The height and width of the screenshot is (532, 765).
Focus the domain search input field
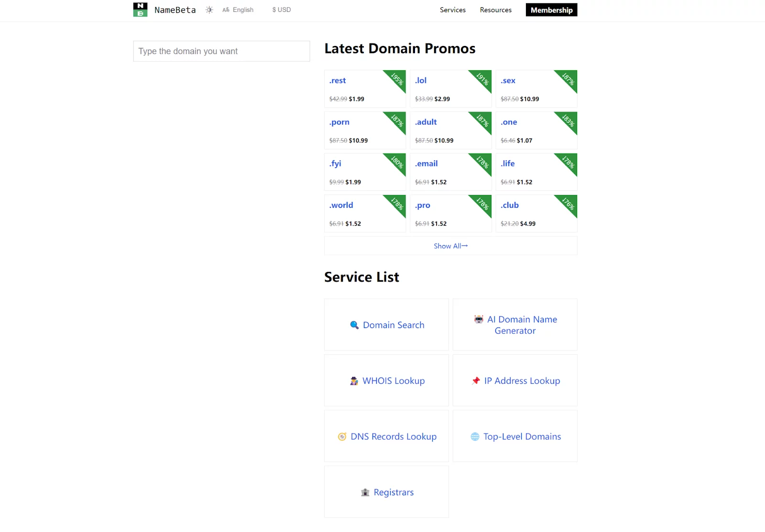(x=221, y=51)
